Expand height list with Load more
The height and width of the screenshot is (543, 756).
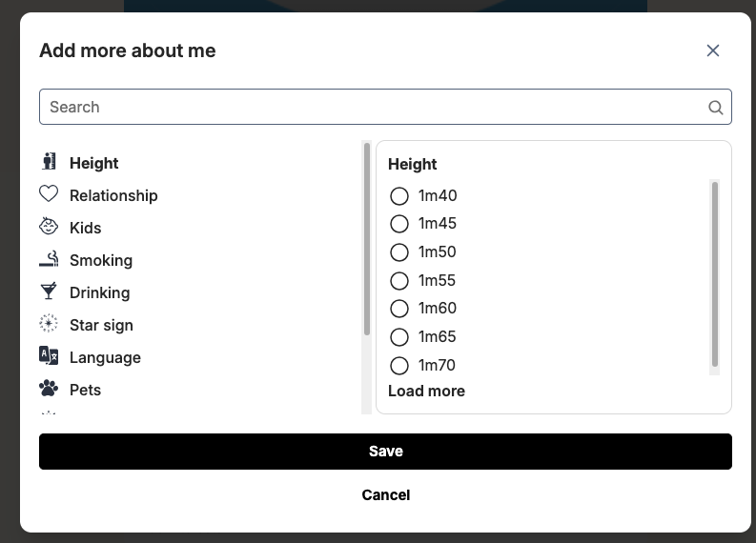pos(426,391)
